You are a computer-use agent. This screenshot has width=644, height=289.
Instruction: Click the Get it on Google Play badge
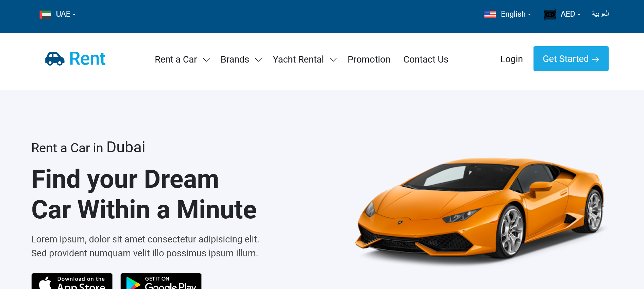161,281
